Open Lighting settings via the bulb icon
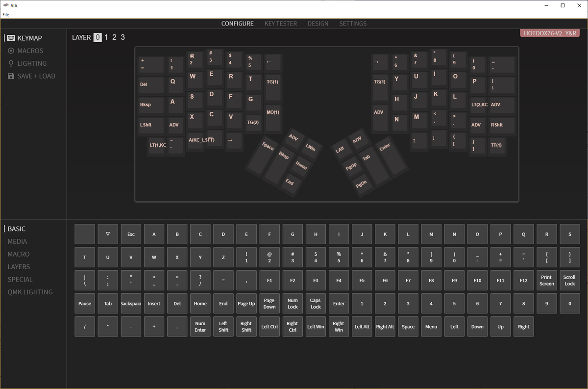The width and height of the screenshot is (588, 389). (11, 63)
